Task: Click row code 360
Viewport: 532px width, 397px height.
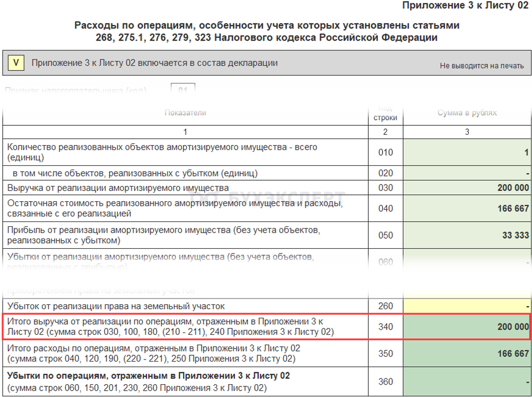Action: pyautogui.click(x=385, y=381)
